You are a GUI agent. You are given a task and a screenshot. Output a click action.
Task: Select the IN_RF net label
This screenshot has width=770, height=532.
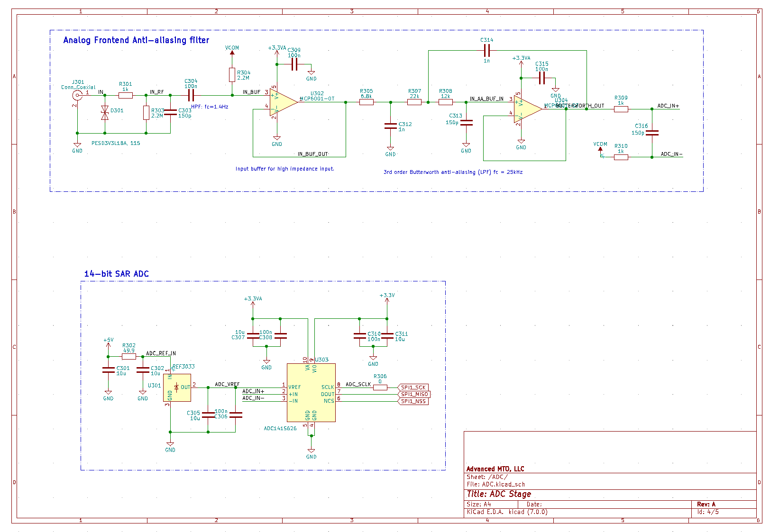tap(156, 92)
